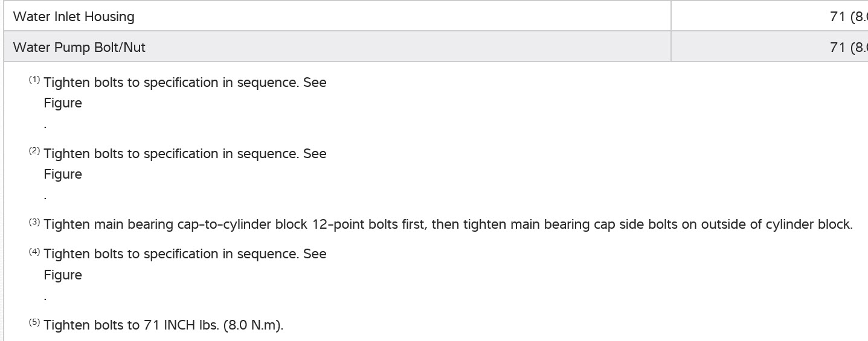Open the Figure link in footnote 2
Screen dimensions: 868x341
pyautogui.click(x=62, y=174)
